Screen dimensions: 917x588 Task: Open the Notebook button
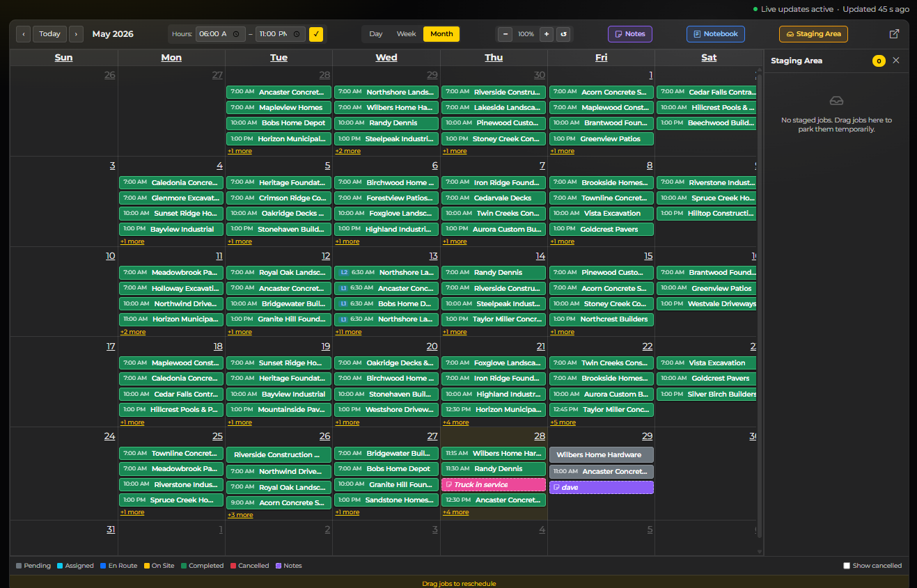pyautogui.click(x=716, y=34)
